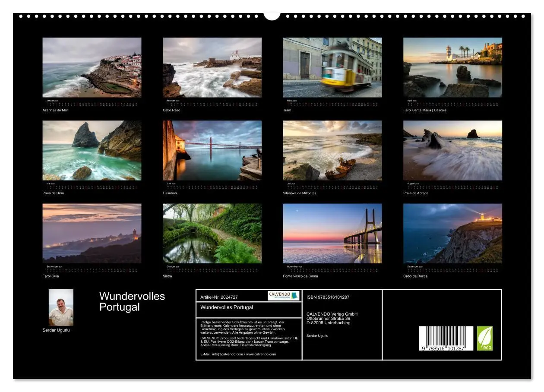This screenshot has height=392, width=544.
Task: Click 'Ottobrunner Straße 39' address line
Action: coord(328,318)
